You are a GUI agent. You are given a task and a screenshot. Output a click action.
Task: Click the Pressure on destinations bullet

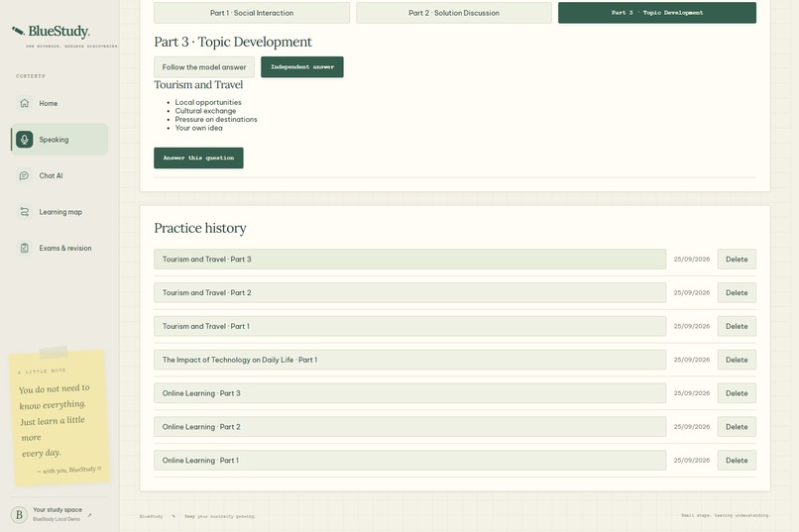click(216, 119)
